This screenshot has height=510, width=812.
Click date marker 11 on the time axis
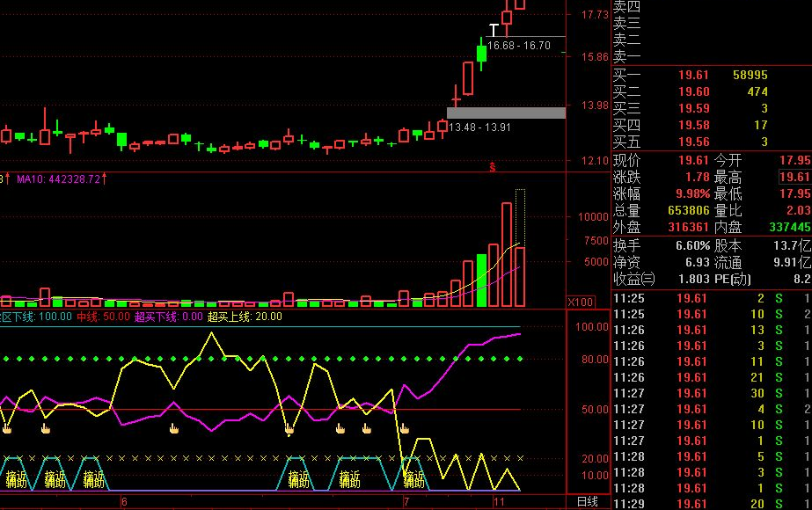coord(499,501)
